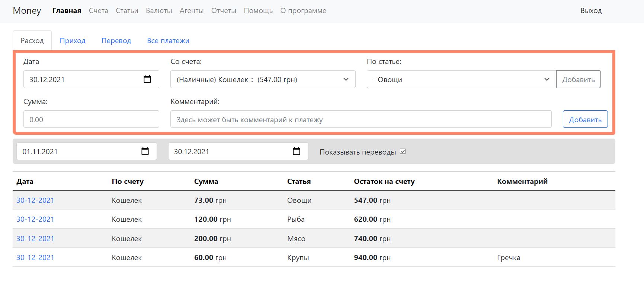Click calendar icon in 01.11.2021 filter
Image resolution: width=644 pixels, height=292 pixels.
[x=145, y=151]
